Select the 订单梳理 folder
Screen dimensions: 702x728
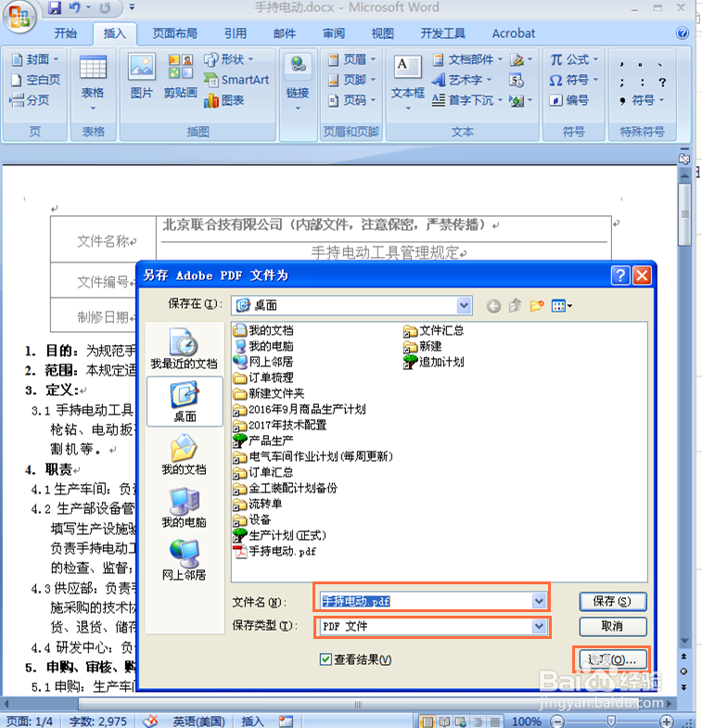click(x=263, y=377)
